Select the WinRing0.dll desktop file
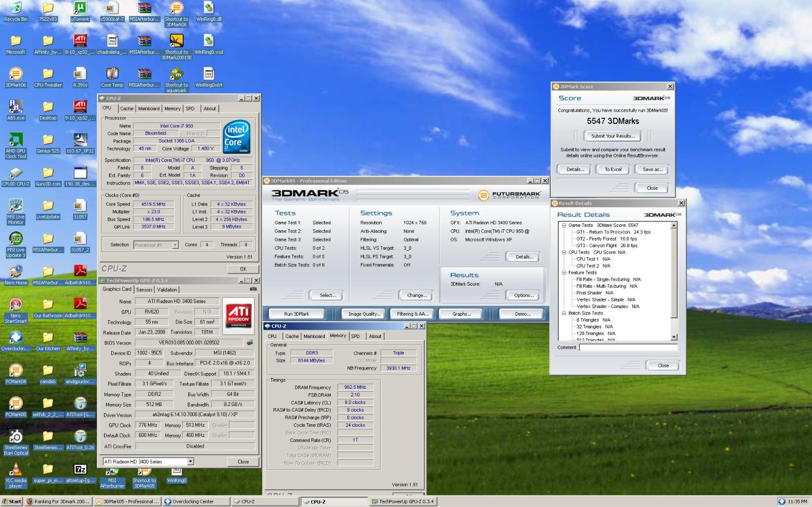 pyautogui.click(x=209, y=11)
